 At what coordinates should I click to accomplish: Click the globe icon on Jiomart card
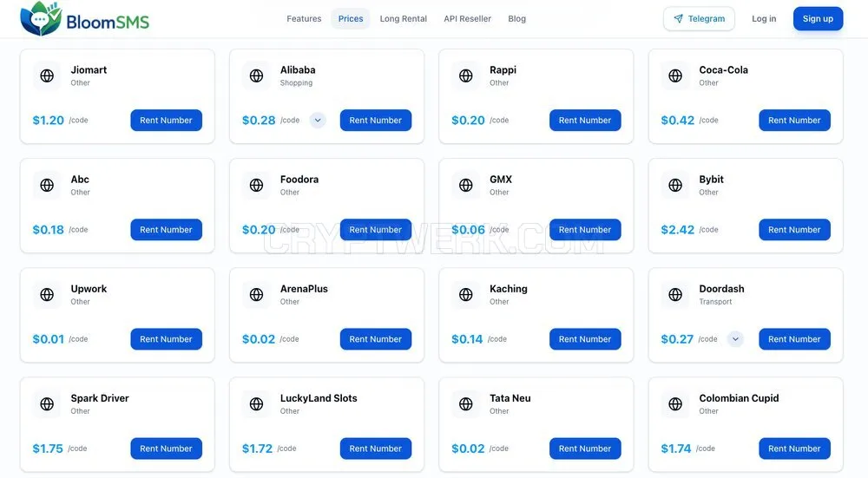point(47,75)
